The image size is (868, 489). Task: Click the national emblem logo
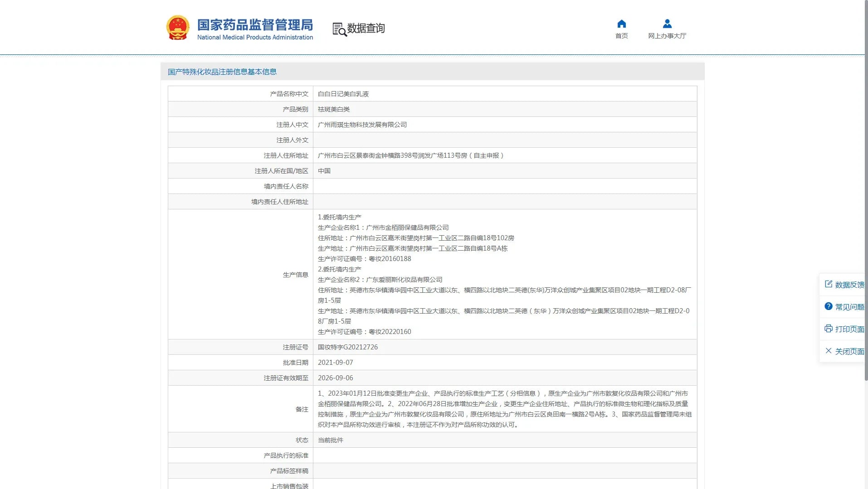[x=178, y=28]
